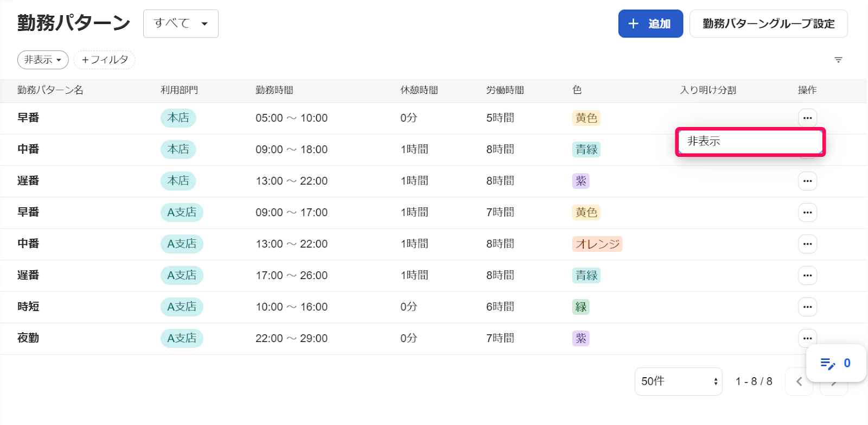This screenshot has height=425, width=868.
Task: Click the A支店 tag in 時短 row
Action: 182,307
